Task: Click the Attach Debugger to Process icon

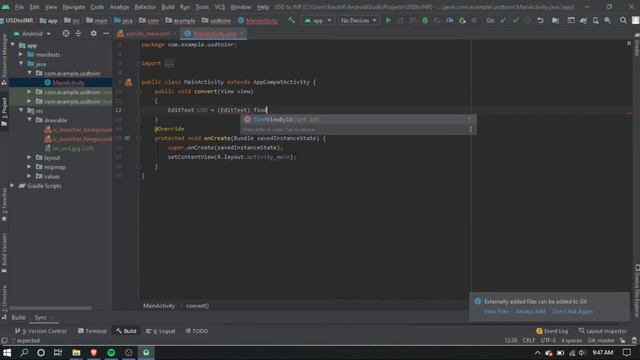Action: pos(462,20)
